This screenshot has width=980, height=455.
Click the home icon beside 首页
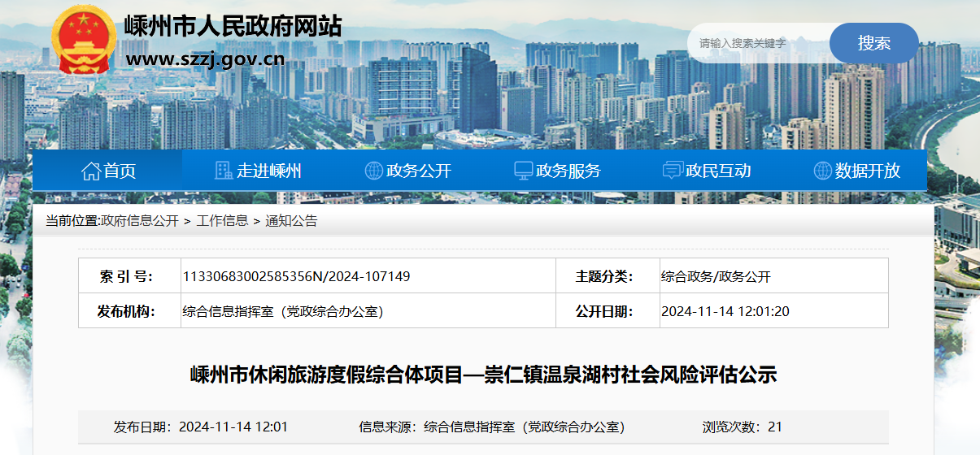(x=91, y=171)
